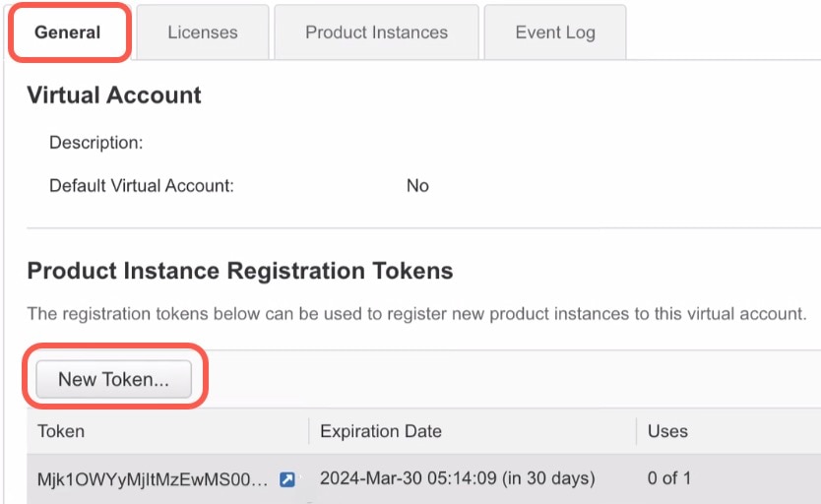Sort by the Expiration Date column header
Image resolution: width=821 pixels, height=504 pixels.
381,431
